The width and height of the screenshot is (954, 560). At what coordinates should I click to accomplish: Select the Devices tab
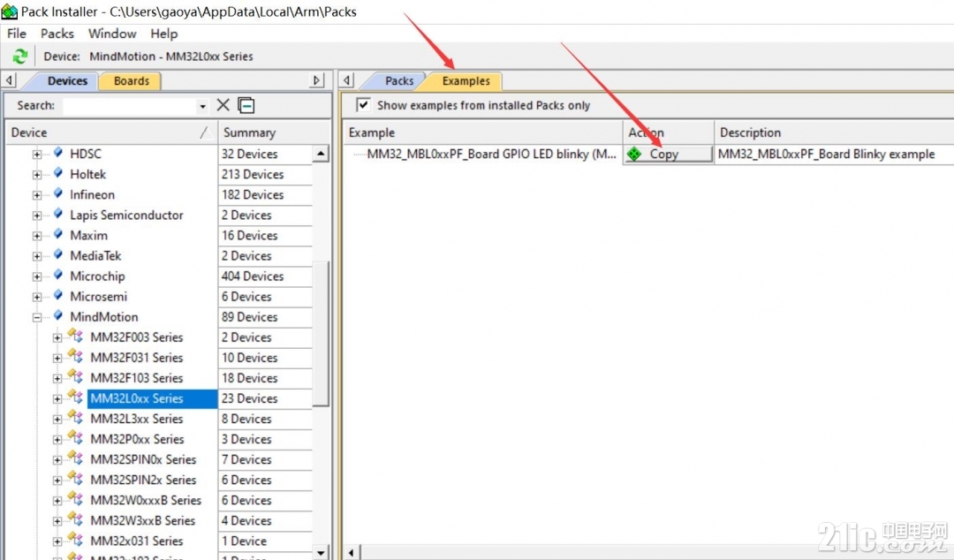click(67, 81)
